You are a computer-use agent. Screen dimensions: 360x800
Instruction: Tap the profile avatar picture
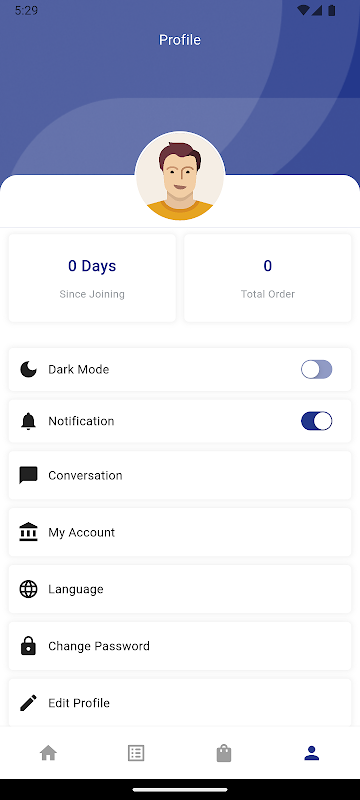coord(180,176)
